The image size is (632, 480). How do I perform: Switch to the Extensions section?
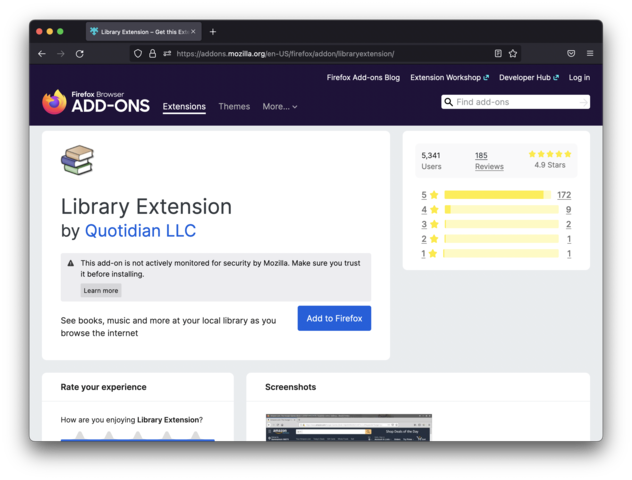click(184, 106)
